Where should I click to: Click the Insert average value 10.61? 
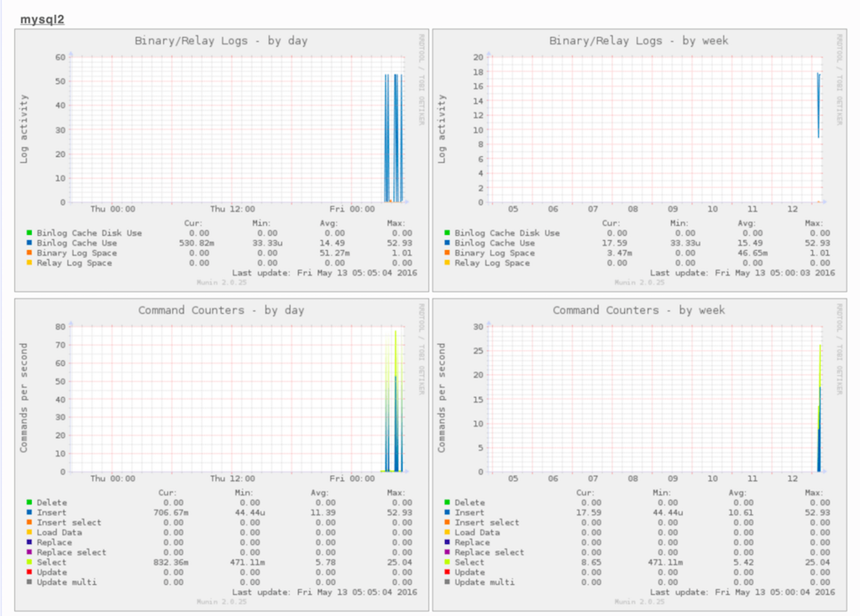(741, 513)
